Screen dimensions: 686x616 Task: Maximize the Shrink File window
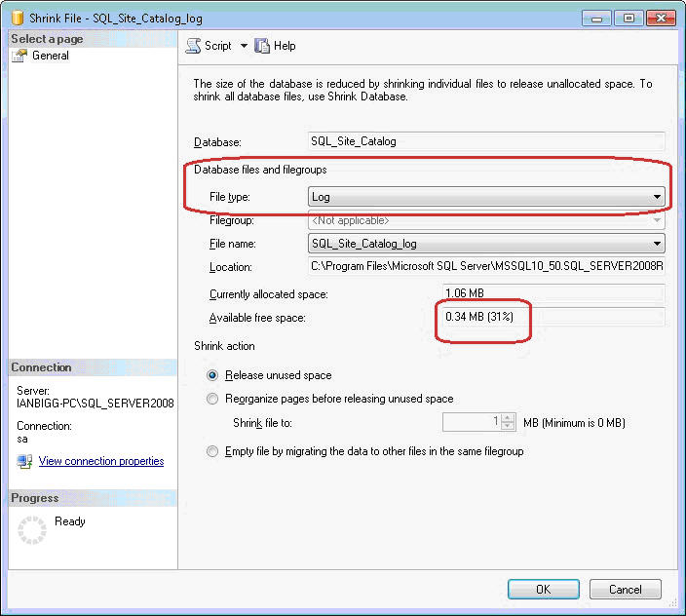(x=629, y=18)
